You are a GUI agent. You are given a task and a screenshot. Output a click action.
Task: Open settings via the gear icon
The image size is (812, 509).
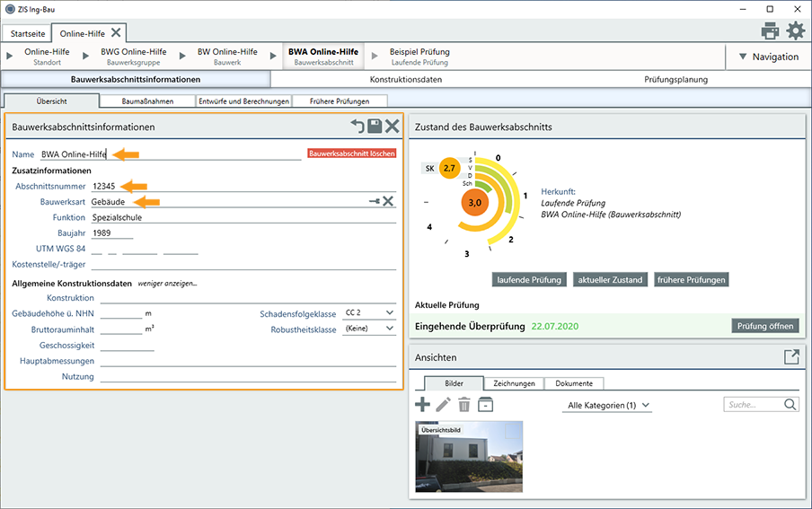tap(796, 31)
